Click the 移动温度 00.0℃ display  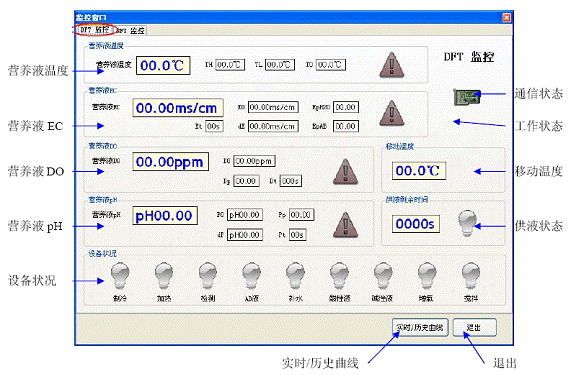click(x=419, y=171)
